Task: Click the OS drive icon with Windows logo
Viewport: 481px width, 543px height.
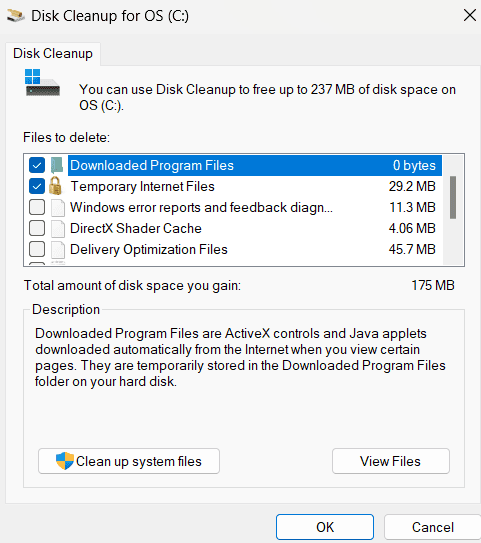Action: pyautogui.click(x=42, y=82)
